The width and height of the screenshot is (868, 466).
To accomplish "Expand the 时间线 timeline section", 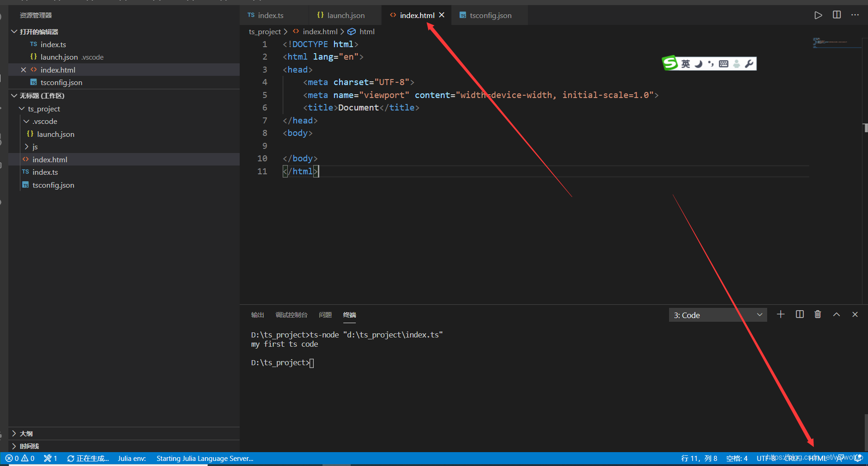I will (124, 446).
